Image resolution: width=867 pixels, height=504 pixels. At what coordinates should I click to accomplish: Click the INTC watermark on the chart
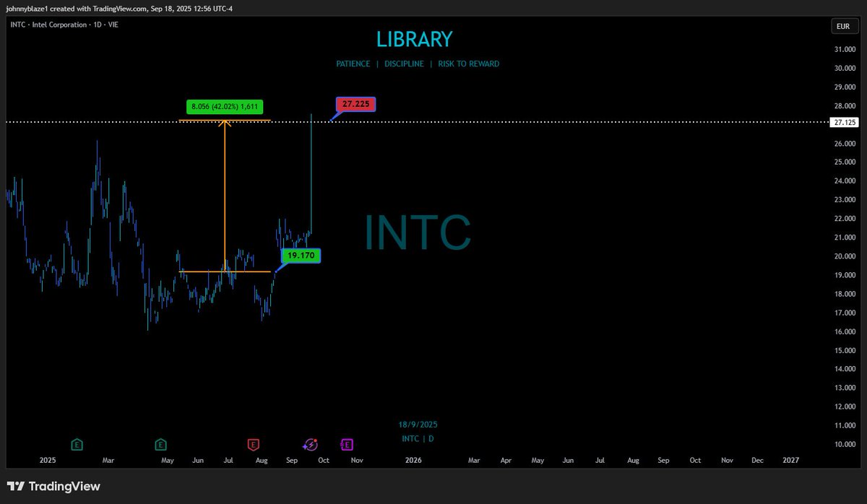coord(418,233)
